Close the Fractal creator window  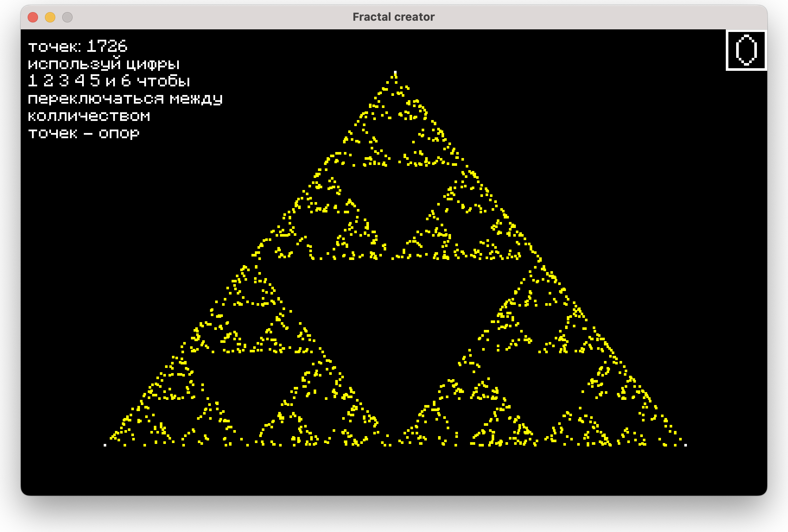pyautogui.click(x=33, y=17)
